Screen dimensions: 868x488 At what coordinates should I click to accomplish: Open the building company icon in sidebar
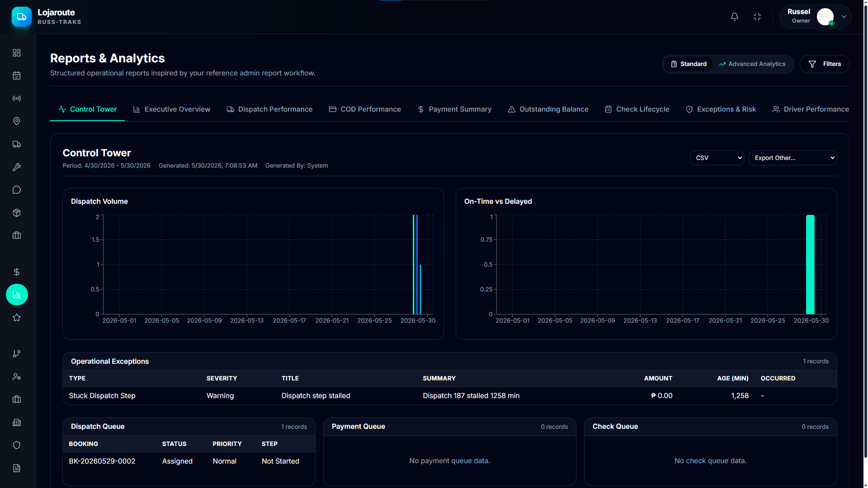coord(17,422)
